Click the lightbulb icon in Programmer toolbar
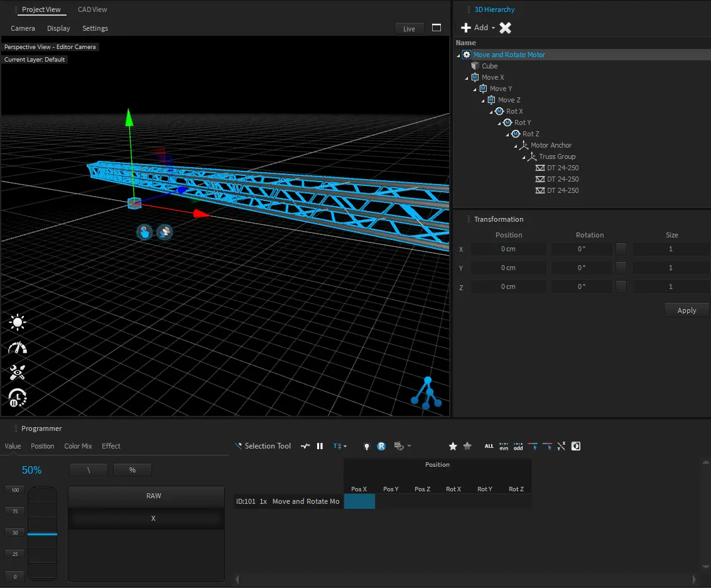This screenshot has width=711, height=588. pyautogui.click(x=367, y=446)
